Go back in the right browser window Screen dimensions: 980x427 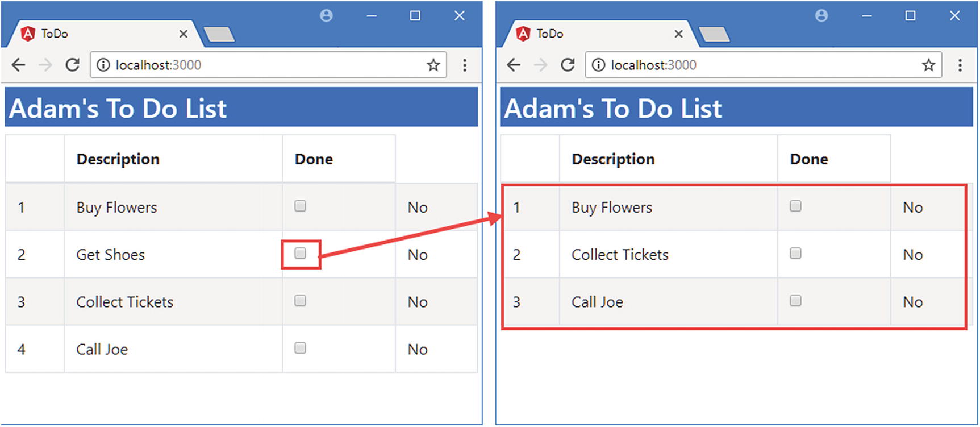514,65
